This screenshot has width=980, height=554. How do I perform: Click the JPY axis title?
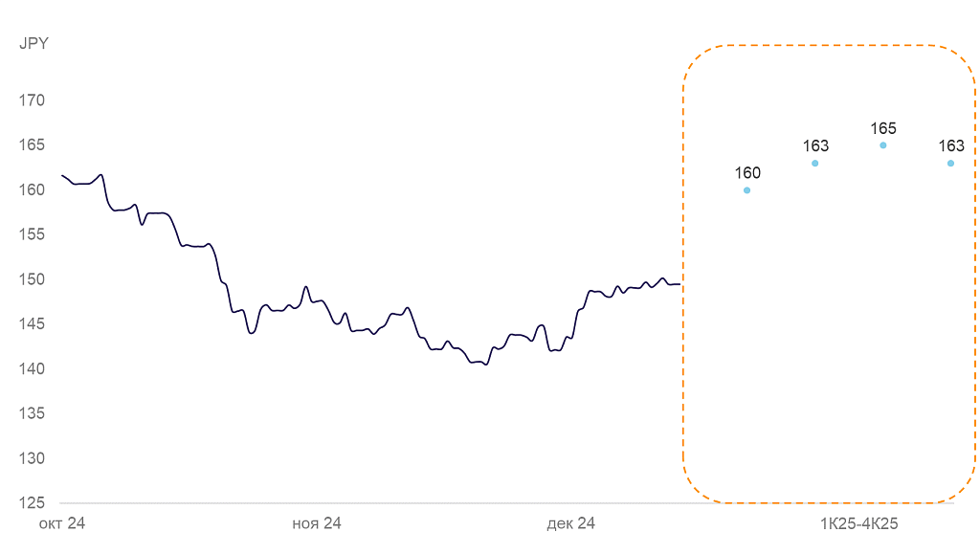pos(33,43)
